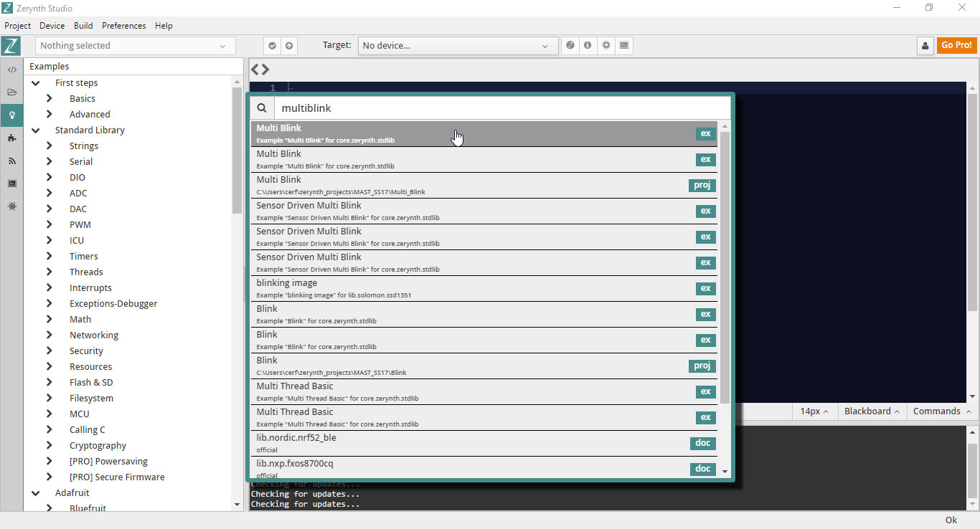Image resolution: width=980 pixels, height=529 pixels.
Task: Select Math in the examples tree
Action: click(x=80, y=320)
